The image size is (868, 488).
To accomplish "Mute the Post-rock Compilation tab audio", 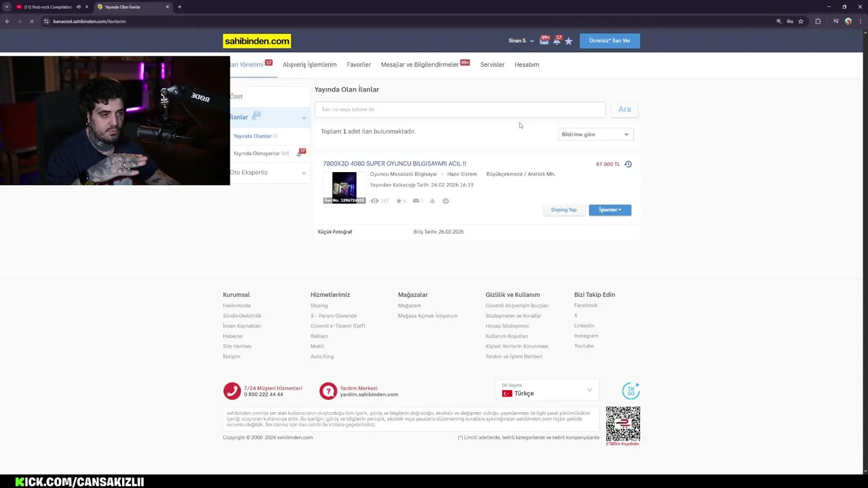I will [79, 7].
